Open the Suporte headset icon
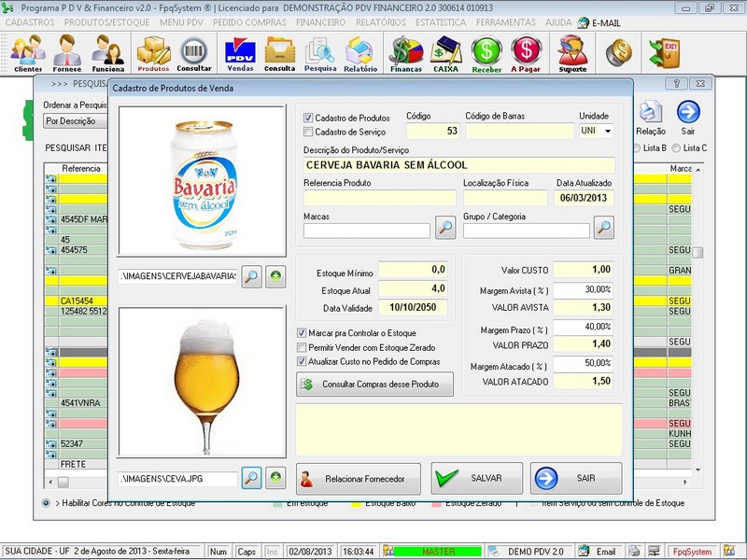Image resolution: width=747 pixels, height=560 pixels. click(572, 53)
